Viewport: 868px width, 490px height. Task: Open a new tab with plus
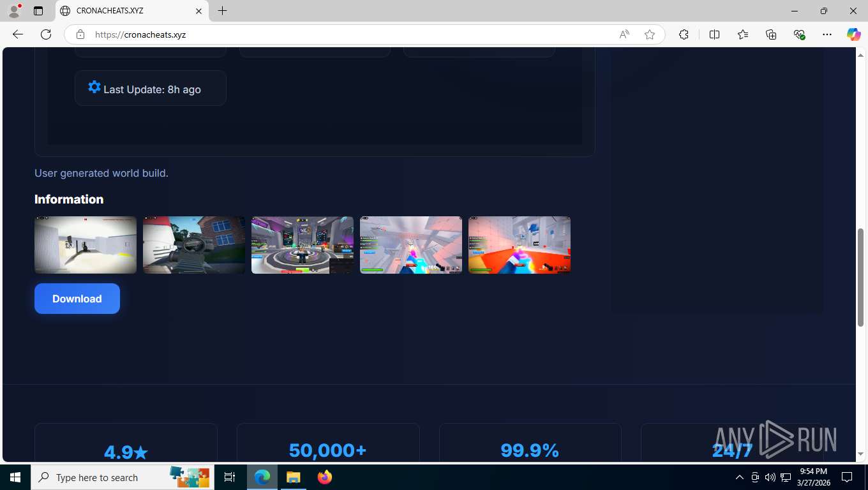coord(222,11)
